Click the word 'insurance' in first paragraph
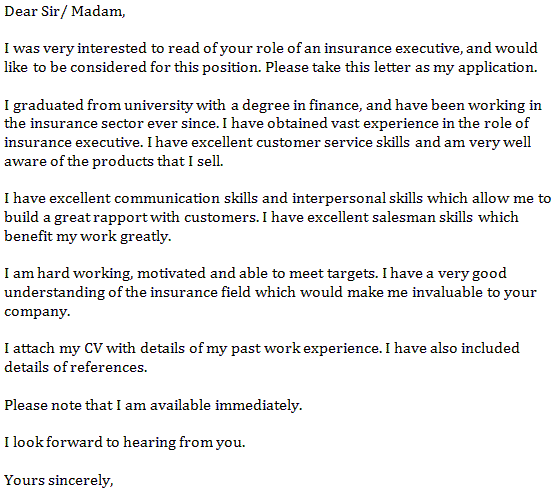 point(358,48)
